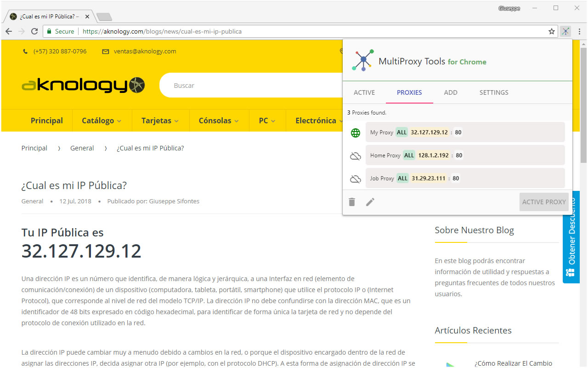Click the Giuseppe profile button

coord(509,8)
